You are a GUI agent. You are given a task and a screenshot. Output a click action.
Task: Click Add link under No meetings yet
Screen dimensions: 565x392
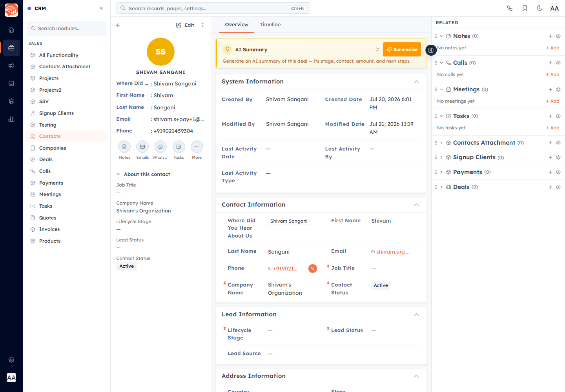click(553, 101)
